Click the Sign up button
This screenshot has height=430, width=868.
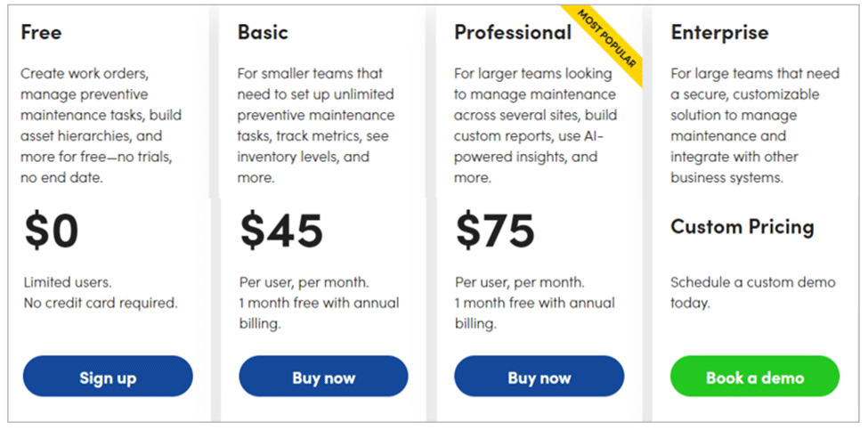pyautogui.click(x=108, y=377)
